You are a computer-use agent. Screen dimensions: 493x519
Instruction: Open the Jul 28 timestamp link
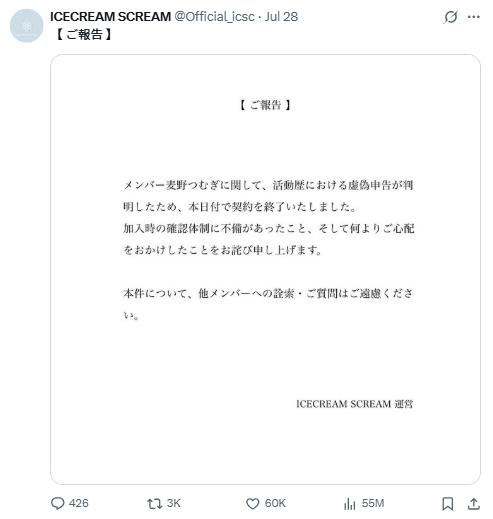(281, 17)
